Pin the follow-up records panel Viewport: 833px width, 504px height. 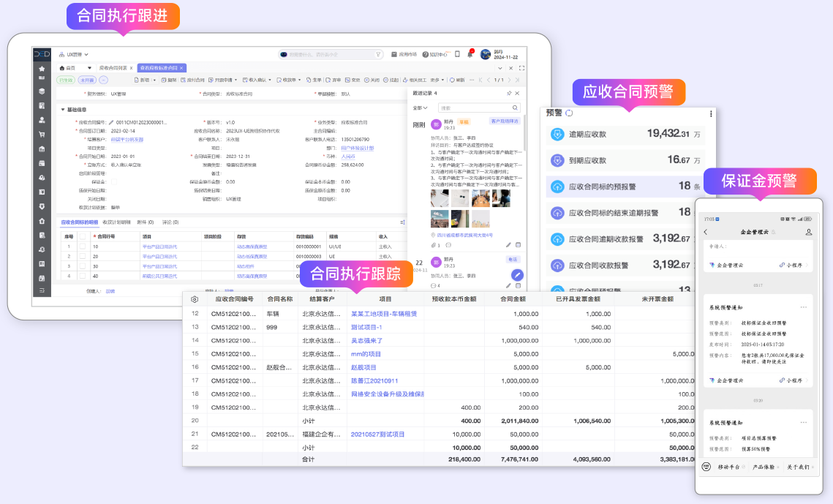point(509,94)
